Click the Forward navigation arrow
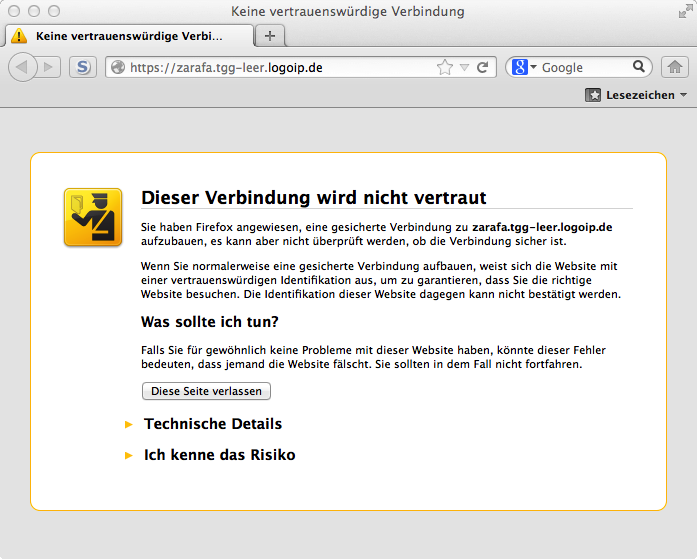This screenshot has width=697, height=559. [x=49, y=67]
